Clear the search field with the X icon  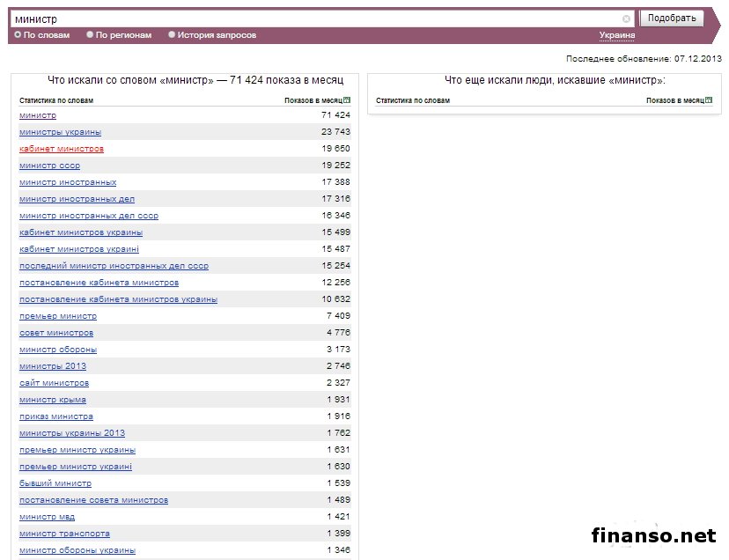click(626, 18)
